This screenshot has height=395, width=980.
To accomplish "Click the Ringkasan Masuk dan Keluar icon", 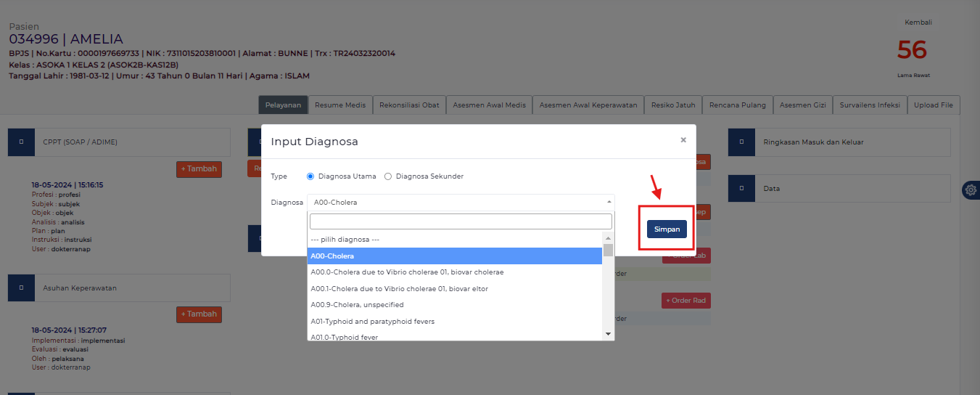I will click(x=741, y=142).
